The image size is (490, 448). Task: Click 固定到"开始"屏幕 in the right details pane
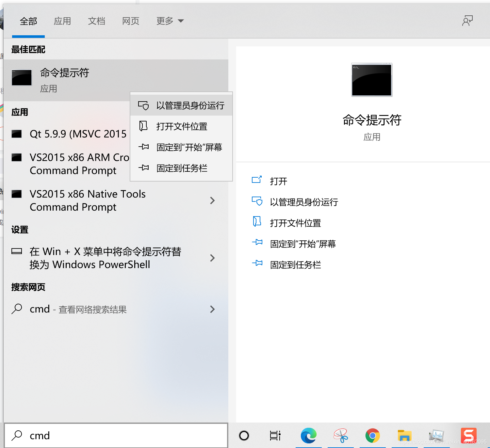(x=303, y=244)
